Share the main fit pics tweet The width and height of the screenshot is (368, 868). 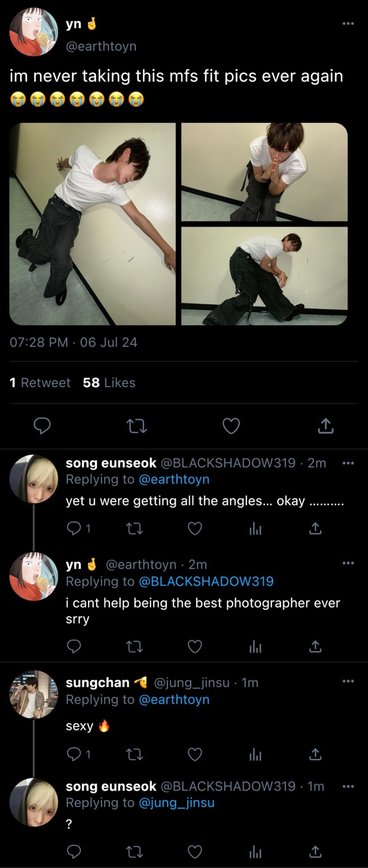click(326, 425)
